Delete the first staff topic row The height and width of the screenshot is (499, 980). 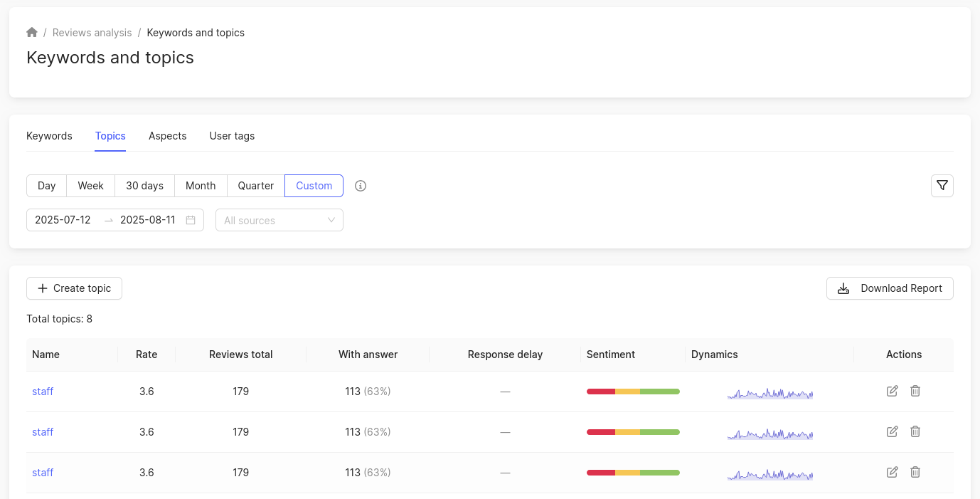pos(915,391)
